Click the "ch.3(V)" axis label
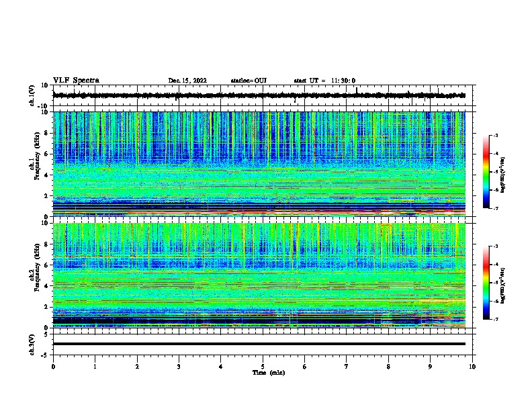The height and width of the screenshot is (411, 532). 32,345
